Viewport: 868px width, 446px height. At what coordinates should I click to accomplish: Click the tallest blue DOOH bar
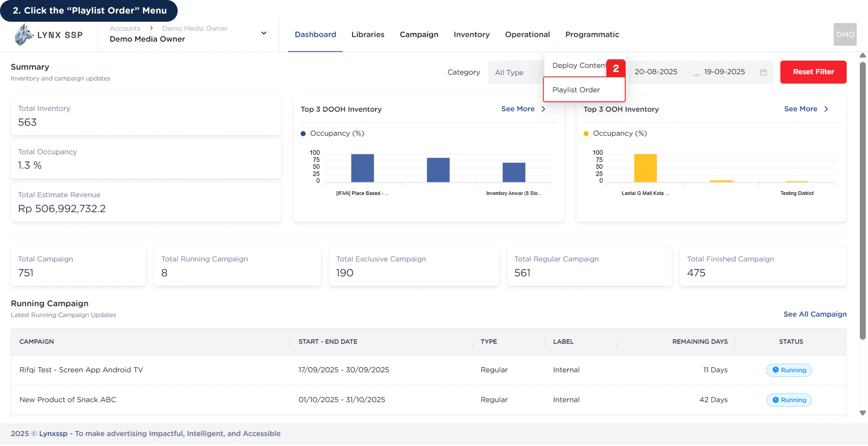[363, 168]
